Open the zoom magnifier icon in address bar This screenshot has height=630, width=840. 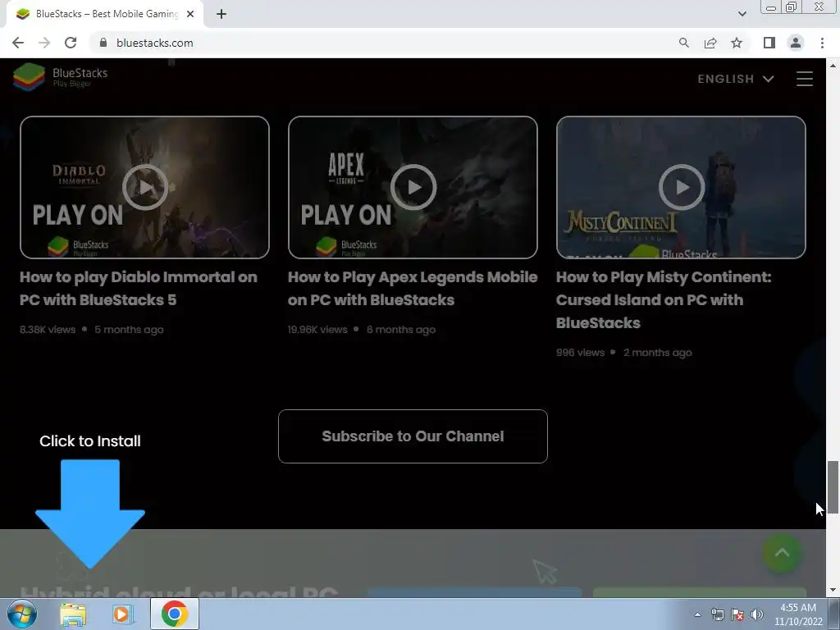[x=683, y=43]
